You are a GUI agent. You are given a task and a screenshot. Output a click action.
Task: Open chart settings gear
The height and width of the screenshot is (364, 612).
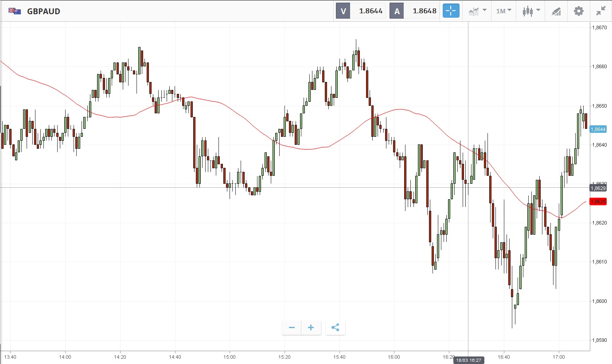tap(579, 11)
